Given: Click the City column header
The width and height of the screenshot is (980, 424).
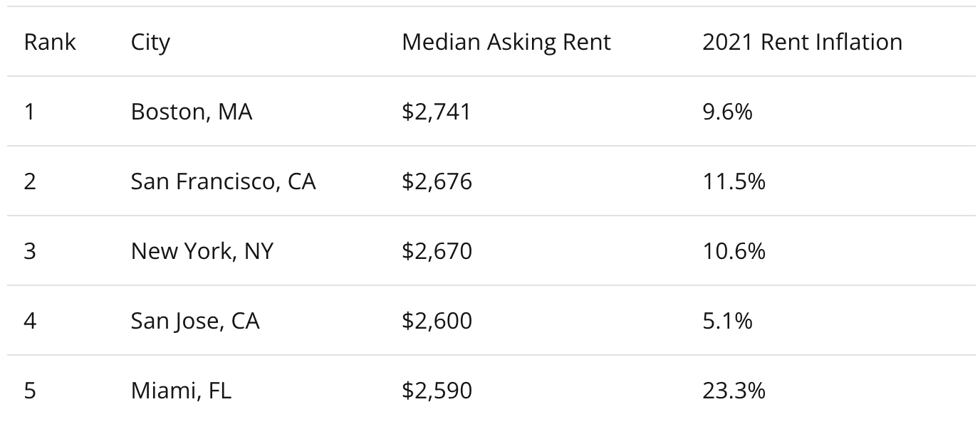Looking at the screenshot, I should 150,43.
